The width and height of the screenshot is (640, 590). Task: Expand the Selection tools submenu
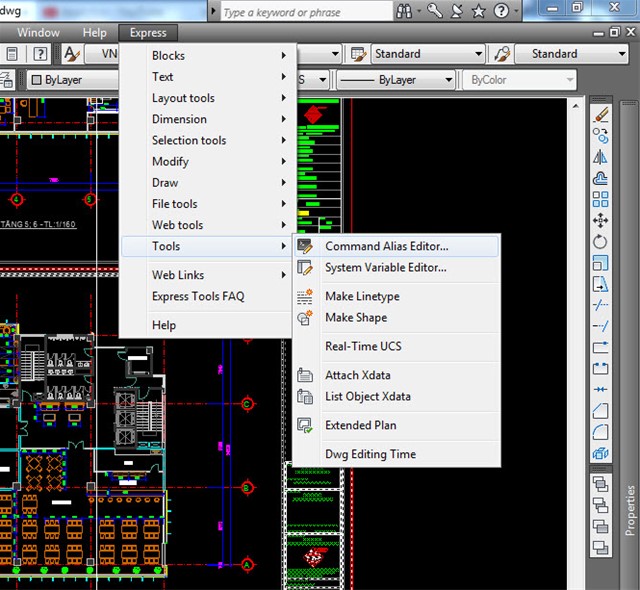point(209,140)
